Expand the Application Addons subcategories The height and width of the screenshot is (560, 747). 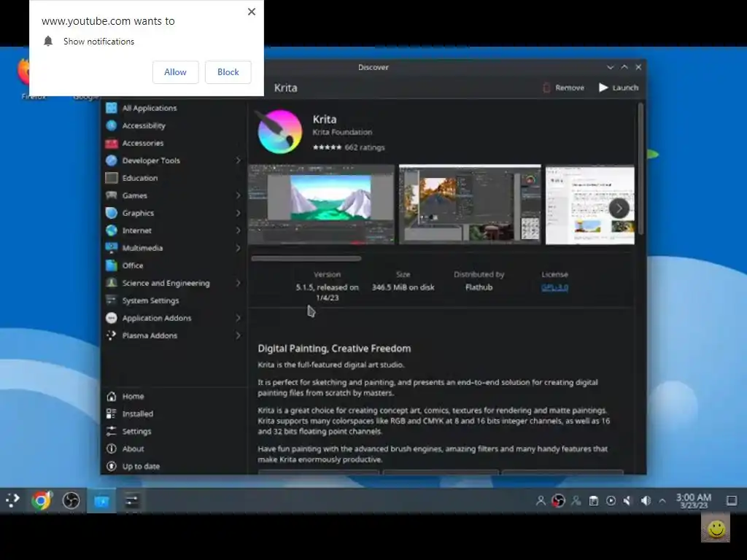click(239, 318)
